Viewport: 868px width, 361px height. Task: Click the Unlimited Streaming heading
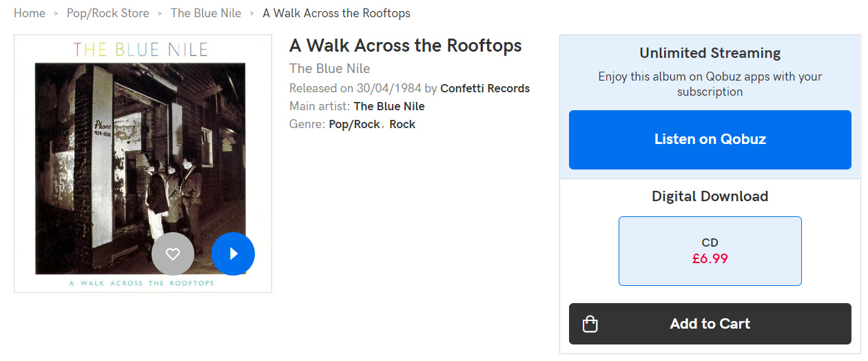coord(710,53)
